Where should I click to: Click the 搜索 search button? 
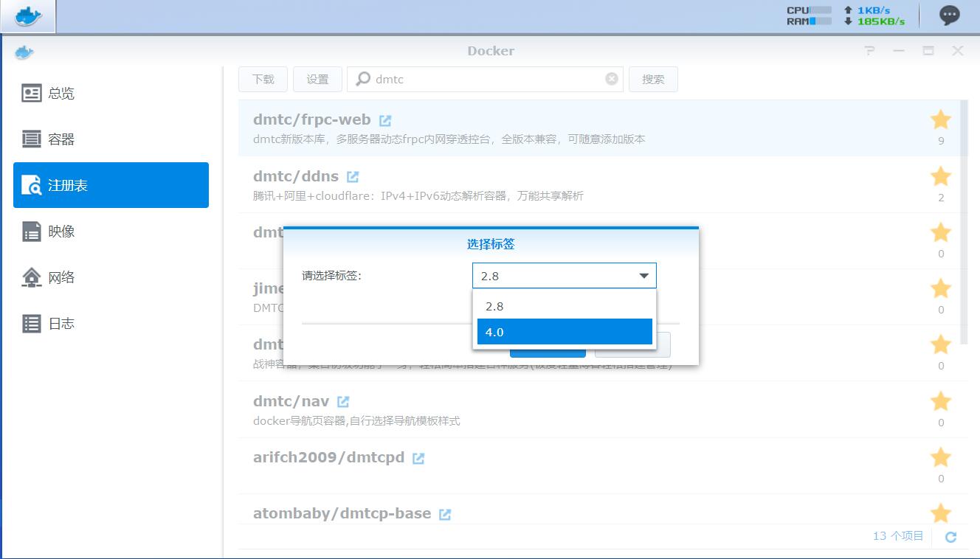coord(653,79)
